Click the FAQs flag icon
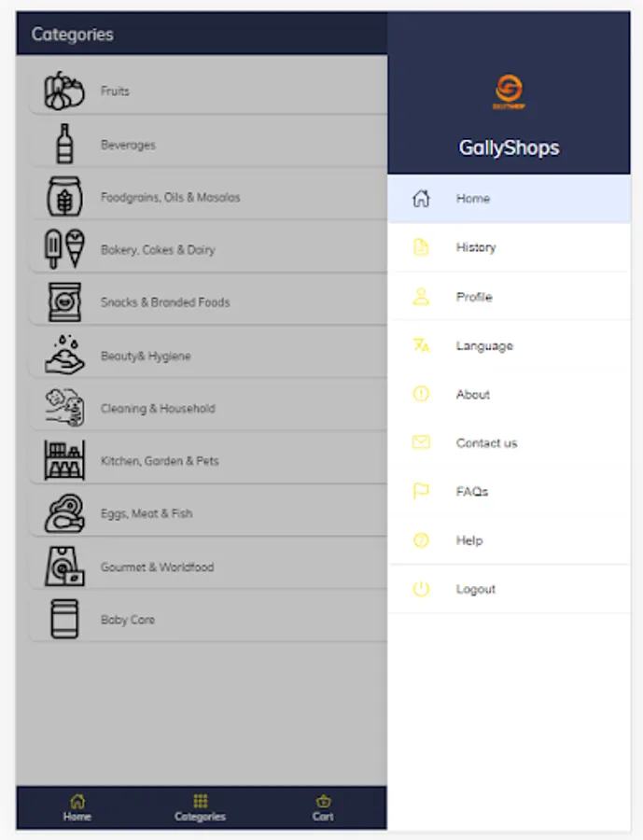 tap(421, 491)
